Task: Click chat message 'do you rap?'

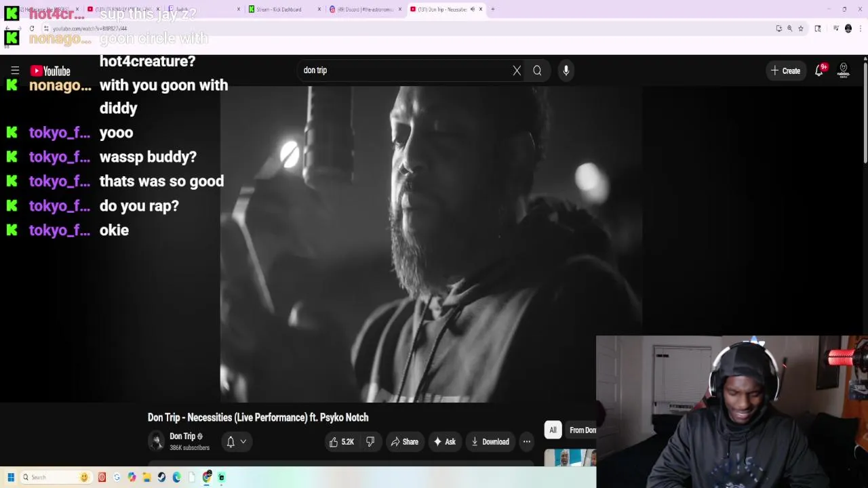Action: pyautogui.click(x=139, y=206)
